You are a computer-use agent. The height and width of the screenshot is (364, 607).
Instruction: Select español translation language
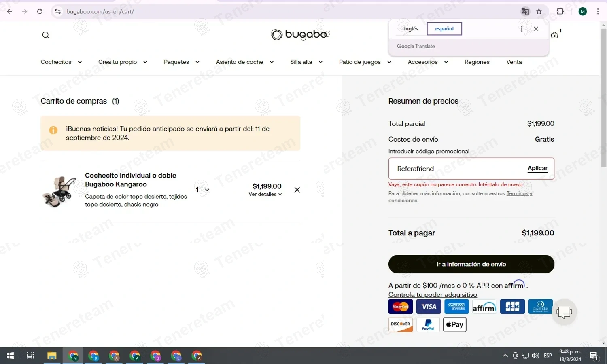(444, 29)
